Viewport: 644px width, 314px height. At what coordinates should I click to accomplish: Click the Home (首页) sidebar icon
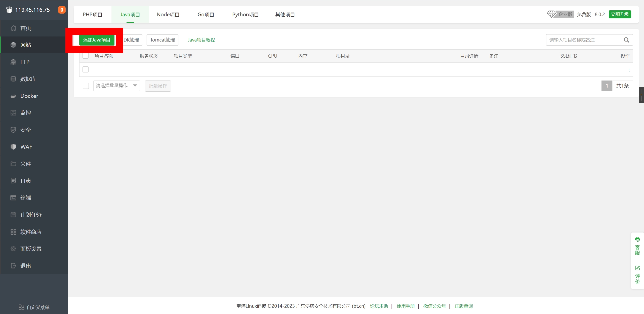point(13,28)
